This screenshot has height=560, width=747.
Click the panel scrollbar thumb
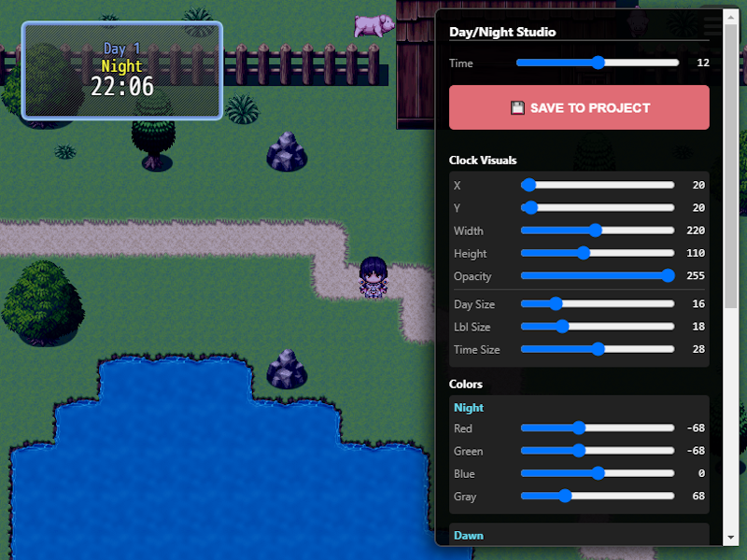(731, 166)
